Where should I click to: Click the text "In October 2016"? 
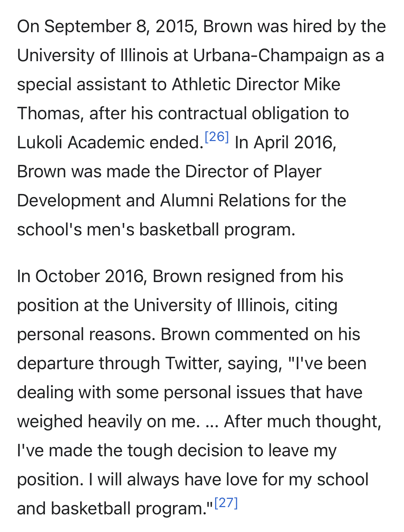click(80, 277)
